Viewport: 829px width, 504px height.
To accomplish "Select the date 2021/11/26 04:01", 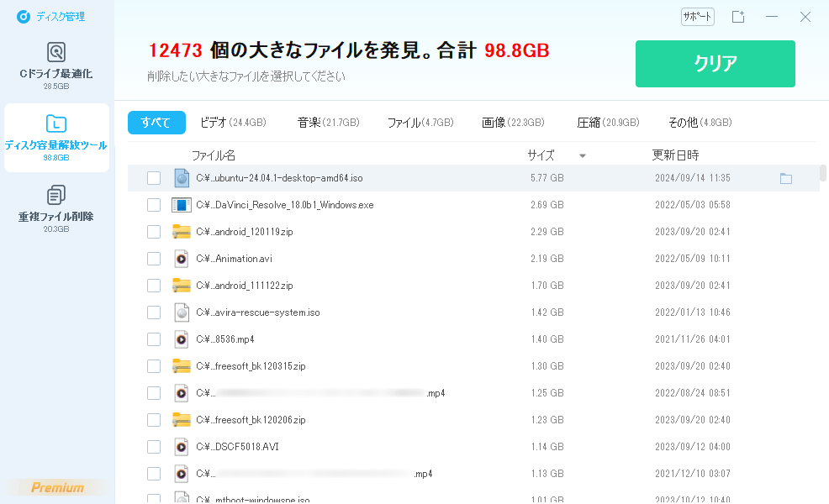I will pyautogui.click(x=693, y=339).
